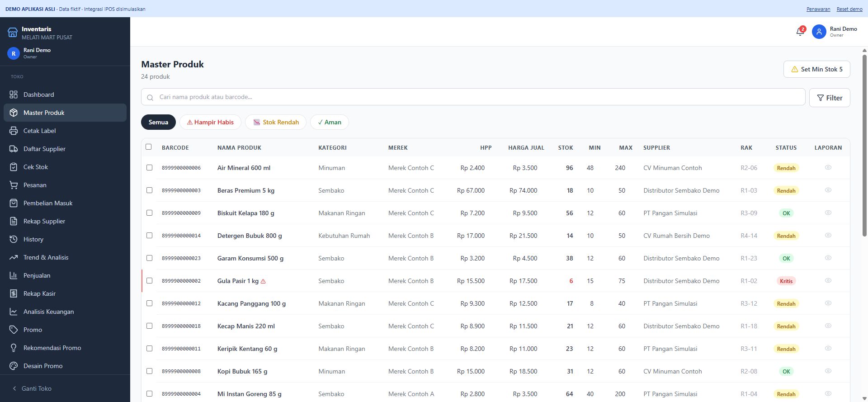The height and width of the screenshot is (402, 868).
Task: Select the Stok Rendah filter tab
Action: tap(276, 122)
